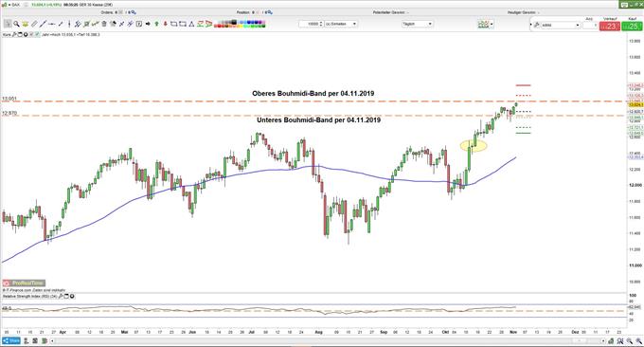Click the left scroll arrow beside Share
The height and width of the screenshot is (347, 644).
[x=52, y=340]
